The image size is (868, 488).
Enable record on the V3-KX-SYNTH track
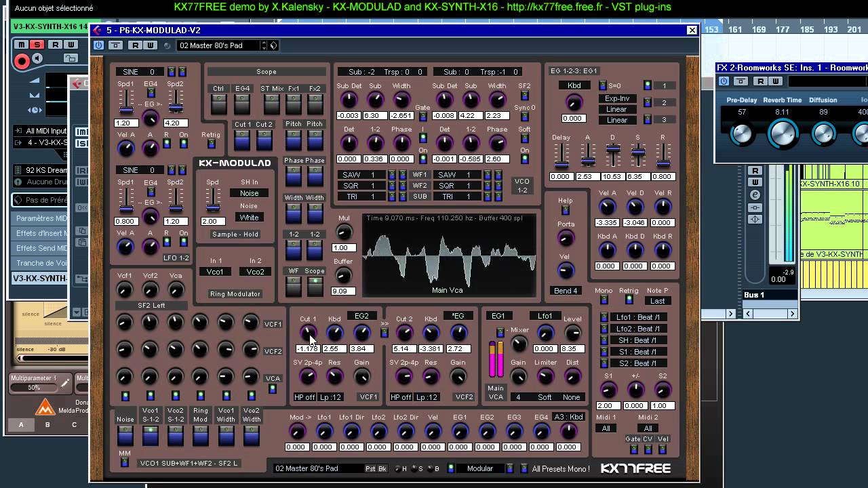pyautogui.click(x=22, y=62)
